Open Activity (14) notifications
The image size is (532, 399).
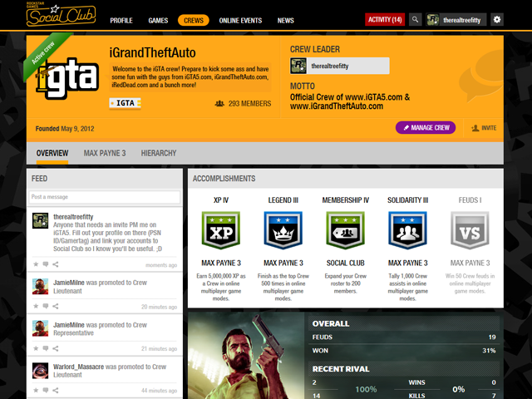point(385,20)
